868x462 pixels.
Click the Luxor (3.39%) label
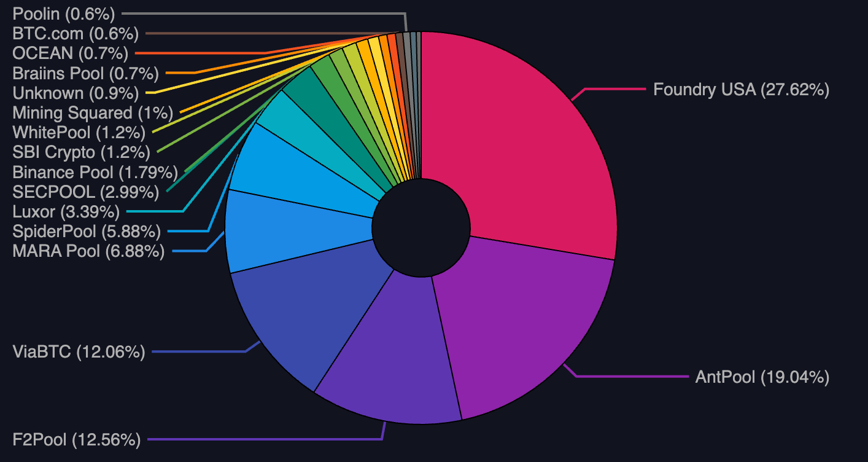point(66,212)
